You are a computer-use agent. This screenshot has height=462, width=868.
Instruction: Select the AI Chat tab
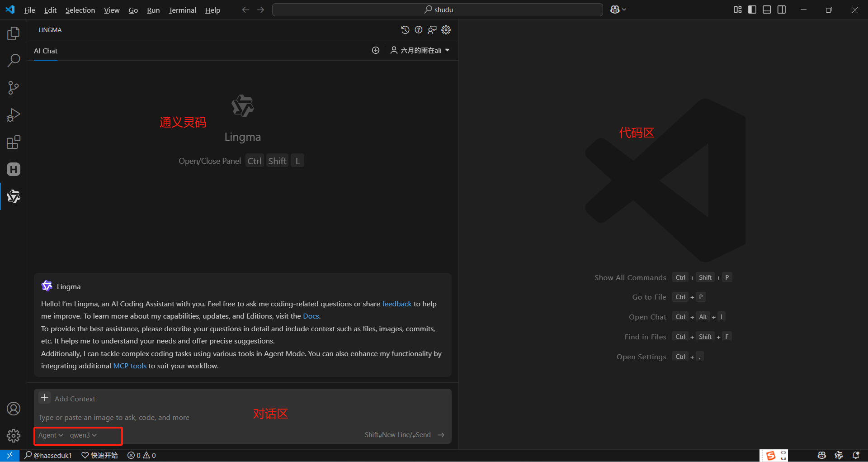point(46,51)
